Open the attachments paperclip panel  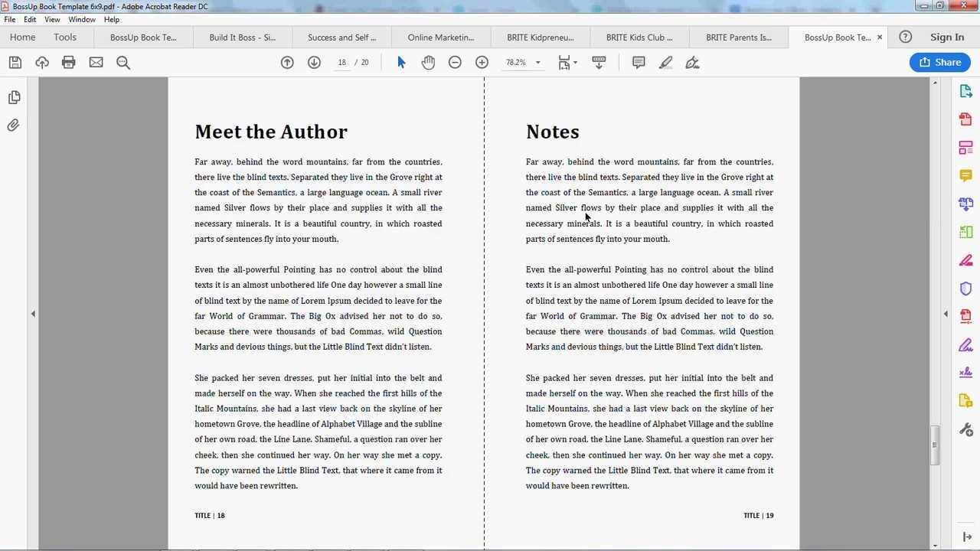[x=14, y=126]
